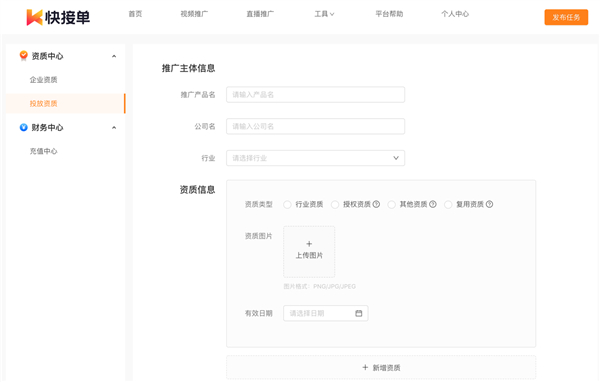Select the 授权资质 radio button
Screen dimensions: 600x382
pos(335,205)
